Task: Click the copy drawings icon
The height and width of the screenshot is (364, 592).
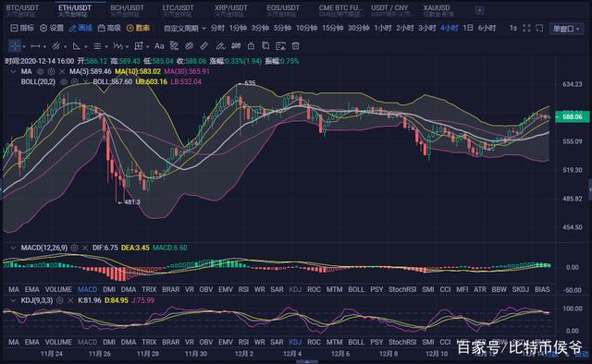Action: coord(265,45)
